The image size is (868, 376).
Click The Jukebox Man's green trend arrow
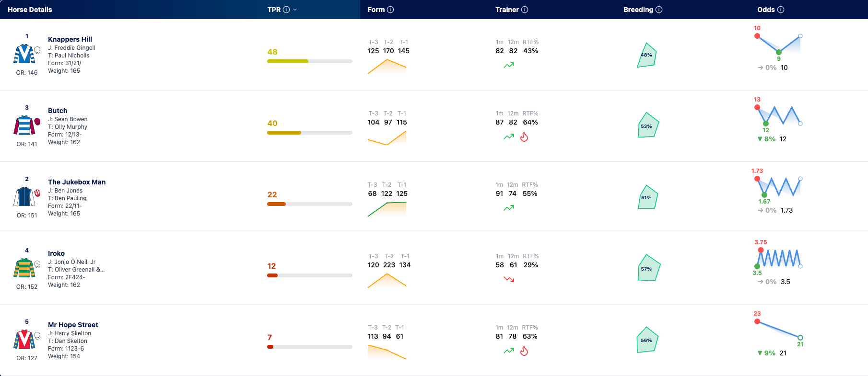tap(509, 208)
